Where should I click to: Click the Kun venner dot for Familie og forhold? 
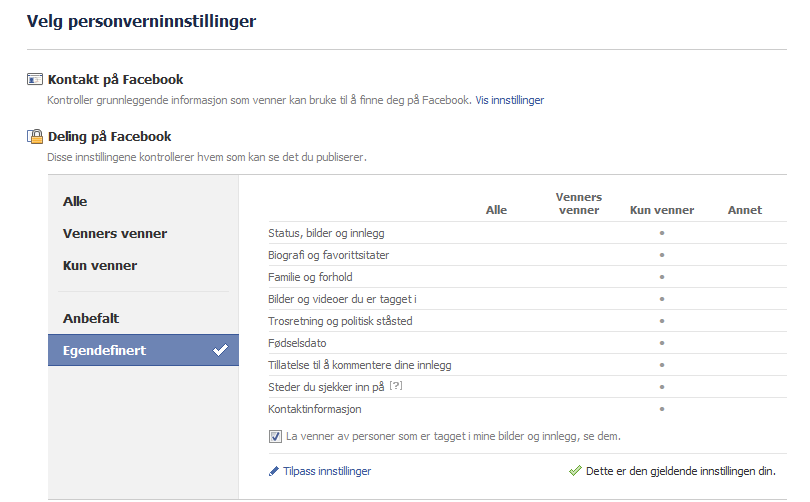662,277
